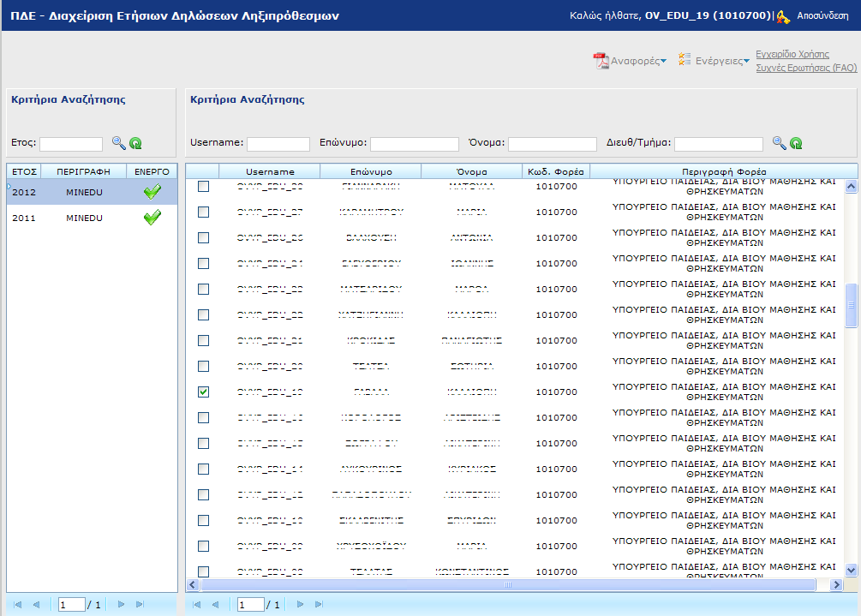Image resolution: width=861 pixels, height=616 pixels.
Task: Click the page number box in users pager
Action: pos(251,605)
